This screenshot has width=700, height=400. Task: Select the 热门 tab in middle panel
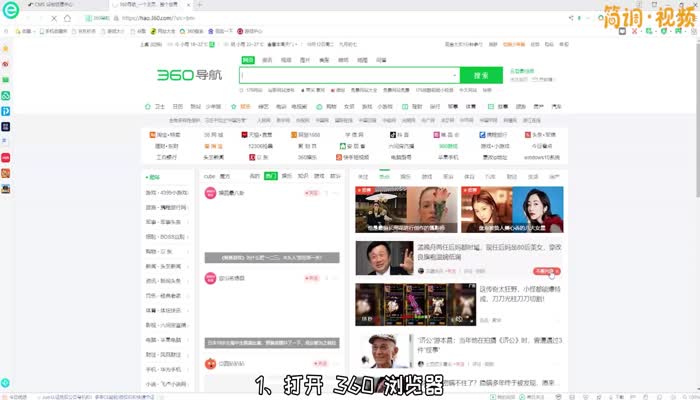(x=271, y=176)
